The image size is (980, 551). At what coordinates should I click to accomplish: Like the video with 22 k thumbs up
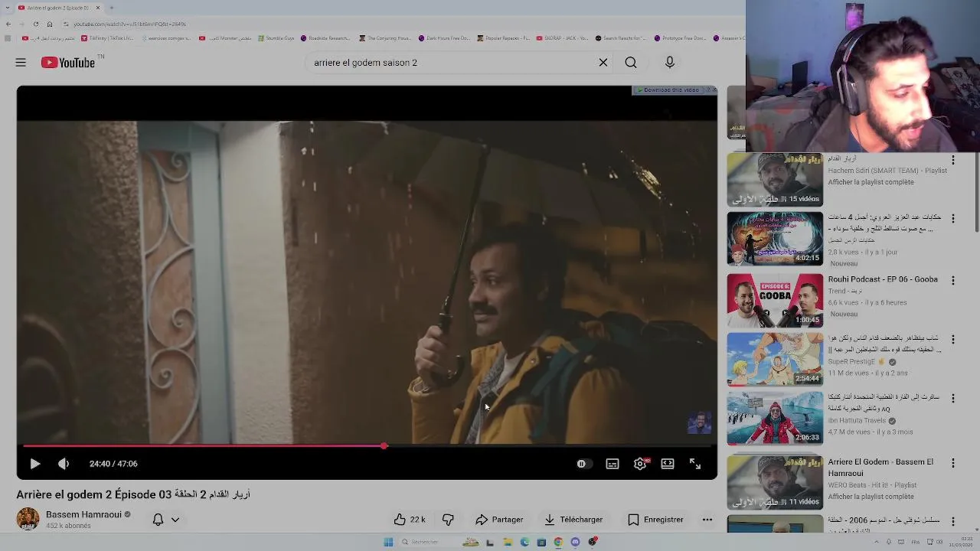[410, 520]
